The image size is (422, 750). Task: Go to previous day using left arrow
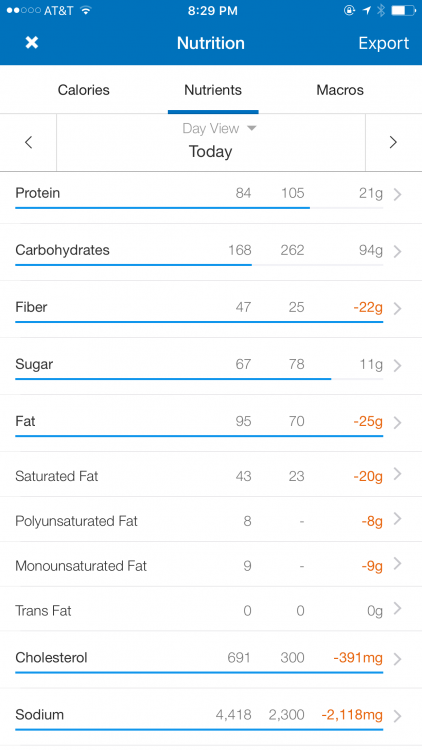pos(29,142)
